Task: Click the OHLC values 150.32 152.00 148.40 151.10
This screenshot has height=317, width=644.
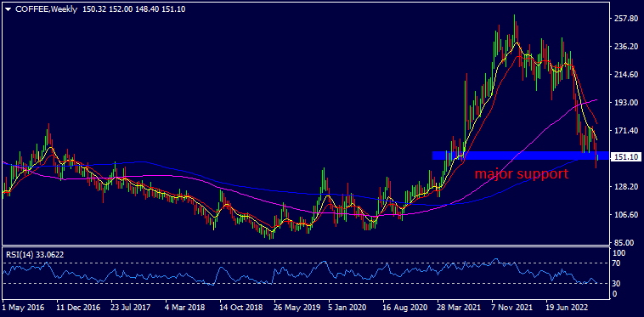Action: click(133, 9)
